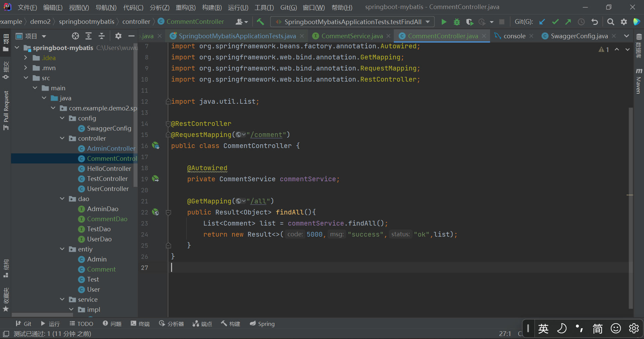The width and height of the screenshot is (644, 339).
Task: Toggle the IME punctuation mode button
Action: [x=579, y=328]
